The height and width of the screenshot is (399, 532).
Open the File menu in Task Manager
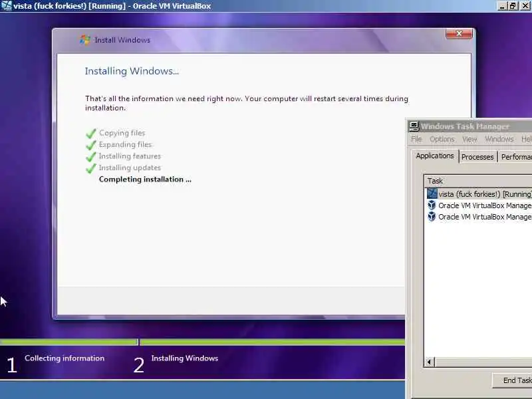[x=416, y=139]
